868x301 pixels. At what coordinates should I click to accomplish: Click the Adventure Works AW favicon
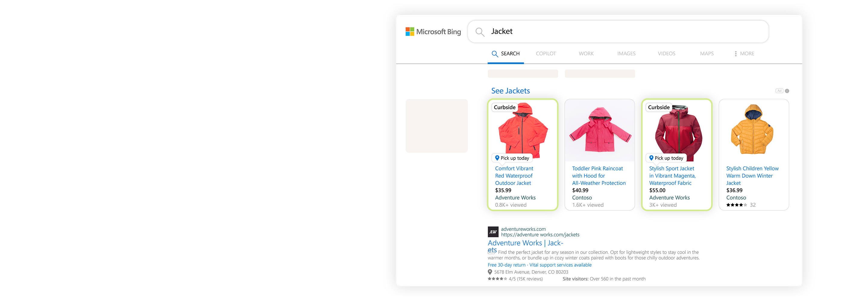click(493, 232)
